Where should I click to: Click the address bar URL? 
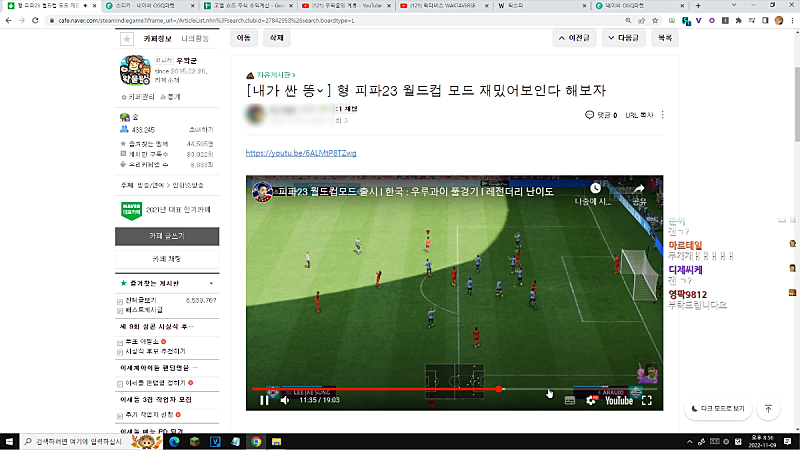(206, 20)
